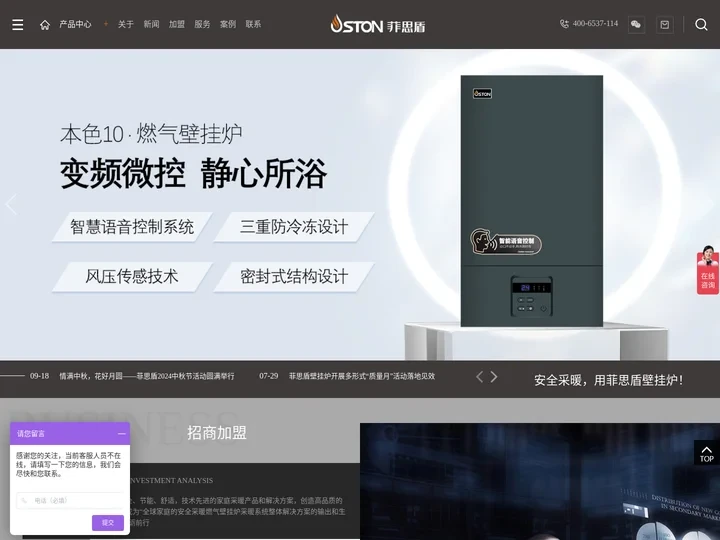Open news 菲思盾壁挂炉开展多形式质量月 article
This screenshot has width=720, height=540.
click(361, 376)
